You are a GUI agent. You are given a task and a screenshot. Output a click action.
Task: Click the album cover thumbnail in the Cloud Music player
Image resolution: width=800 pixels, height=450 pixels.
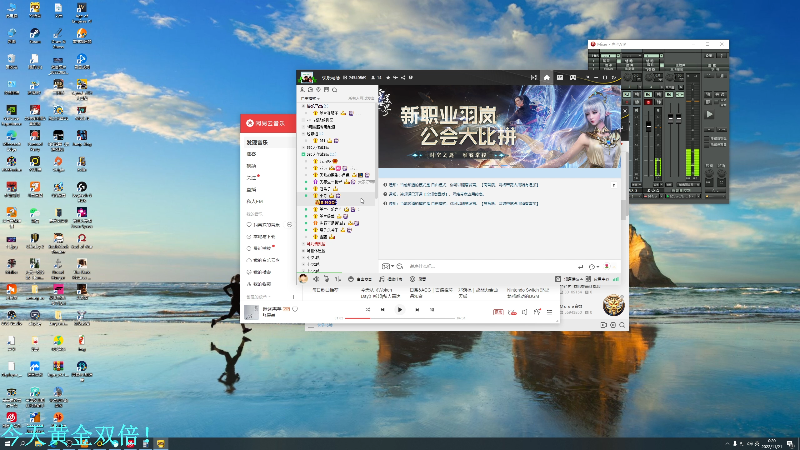pos(251,312)
